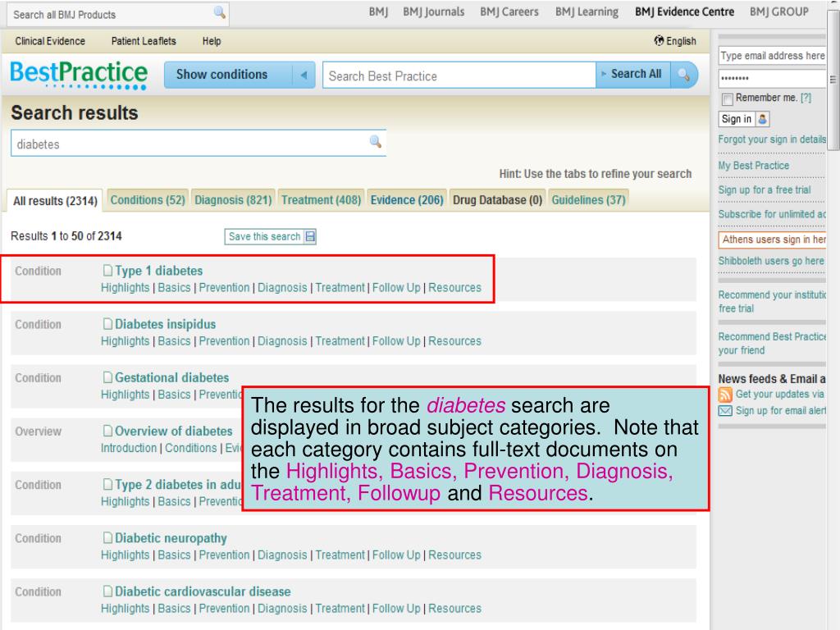Click the document icon beside Diabetes insipidus

pos(107,324)
